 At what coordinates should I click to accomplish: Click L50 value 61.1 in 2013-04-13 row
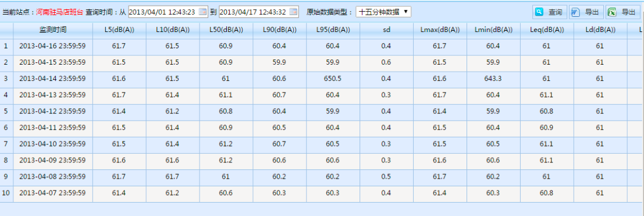[x=226, y=95]
